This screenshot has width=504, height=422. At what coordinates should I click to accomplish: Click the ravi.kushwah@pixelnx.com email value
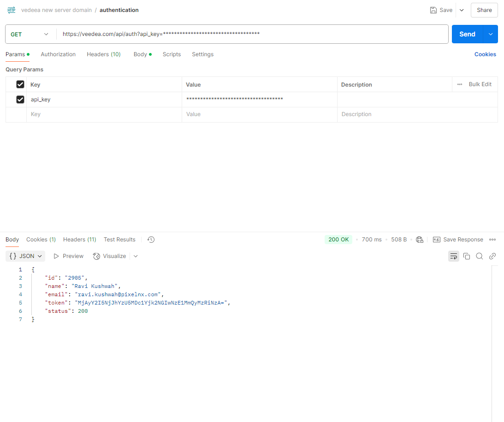pyautogui.click(x=118, y=294)
